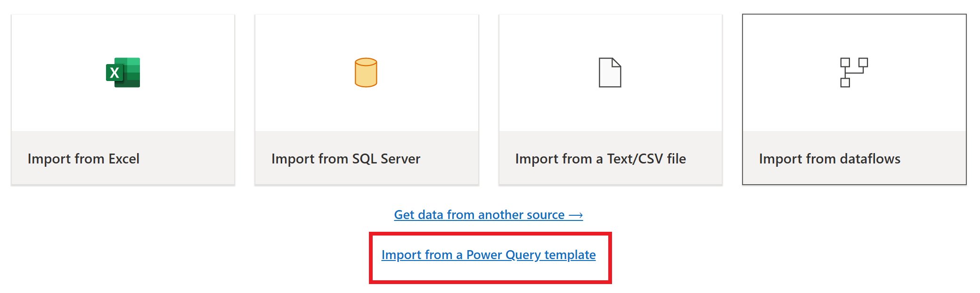Image resolution: width=980 pixels, height=293 pixels.
Task: Click the dataflows branching diagram icon
Action: (854, 73)
